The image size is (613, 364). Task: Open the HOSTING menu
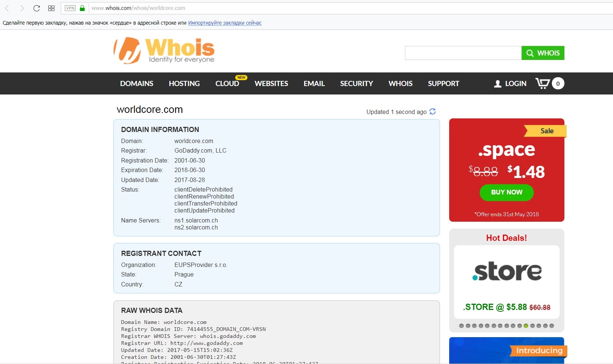point(184,83)
